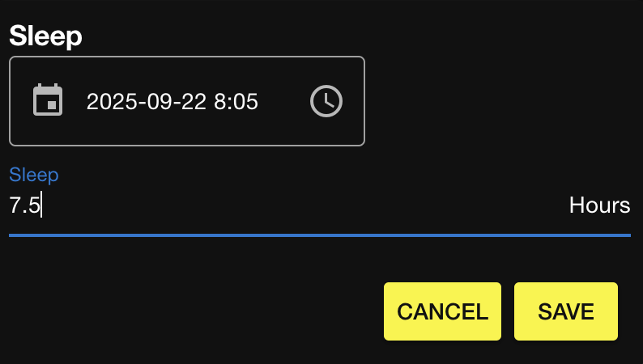Click the blue underline of Sleep field
Viewport: 643px width, 364px height.
click(x=320, y=235)
